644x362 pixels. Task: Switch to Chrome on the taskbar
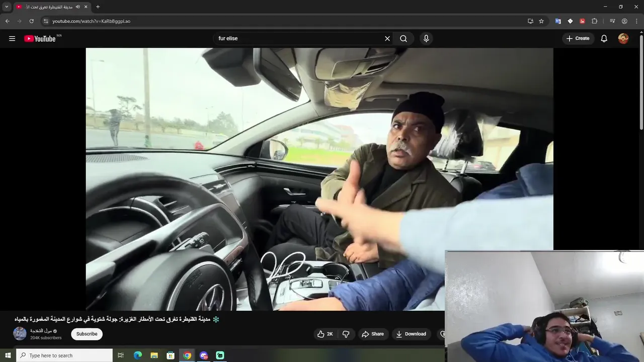187,355
